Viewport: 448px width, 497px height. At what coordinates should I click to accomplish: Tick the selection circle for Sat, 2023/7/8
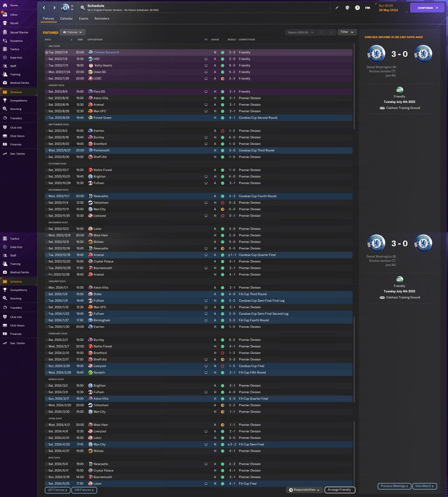pos(47,59)
